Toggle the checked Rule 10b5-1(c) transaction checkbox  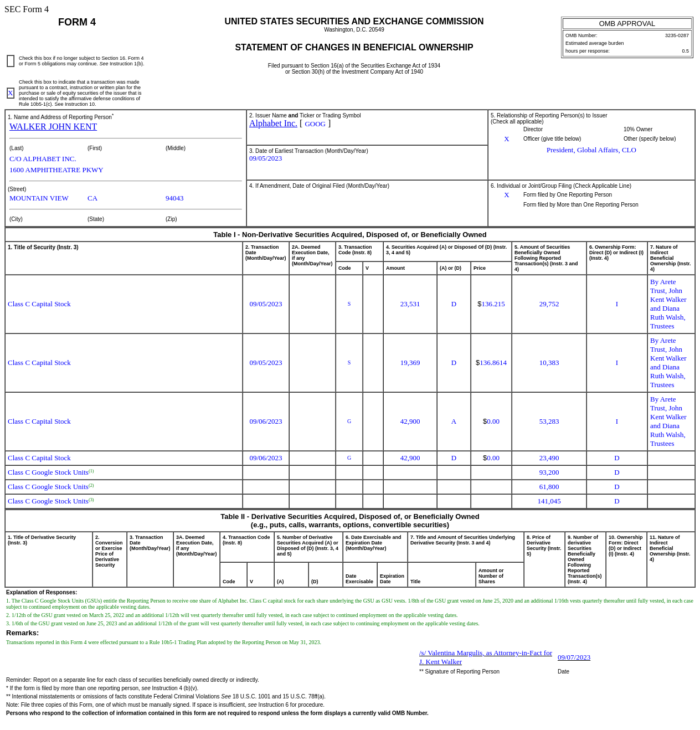click(11, 93)
